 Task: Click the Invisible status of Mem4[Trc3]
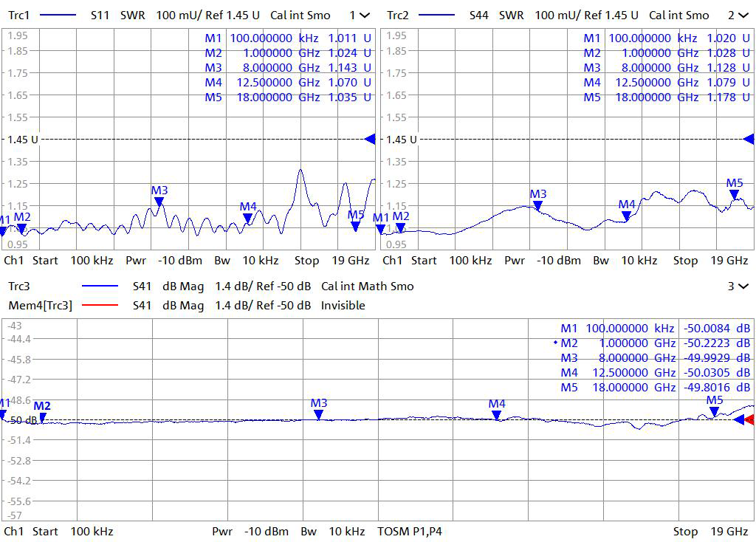343,306
